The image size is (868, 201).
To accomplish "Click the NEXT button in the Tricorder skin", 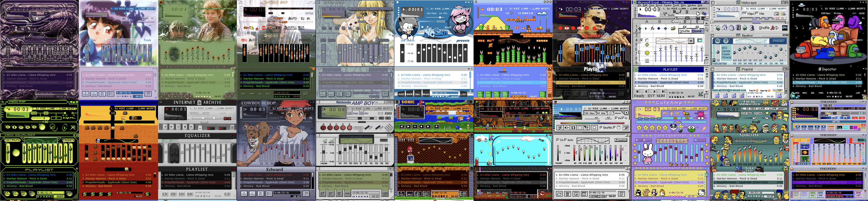I will (823, 127).
